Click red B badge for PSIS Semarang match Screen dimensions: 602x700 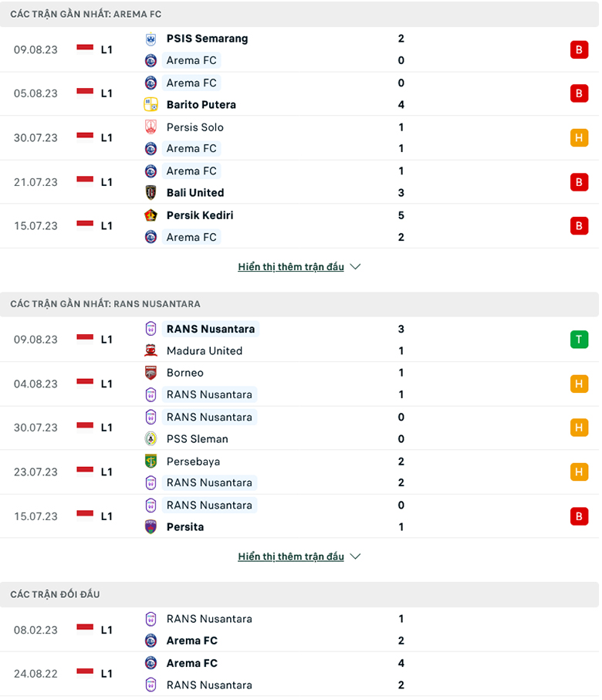point(579,49)
